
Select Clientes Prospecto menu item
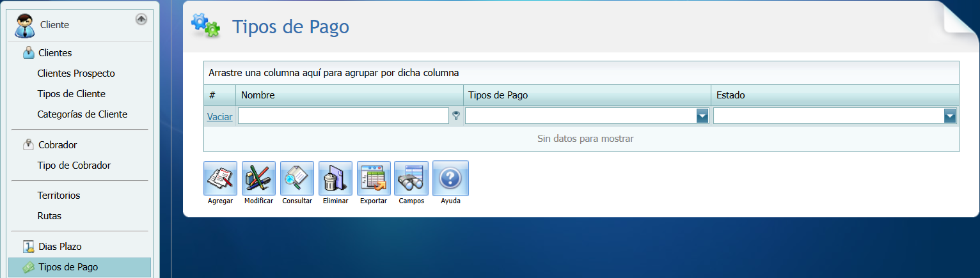point(76,73)
